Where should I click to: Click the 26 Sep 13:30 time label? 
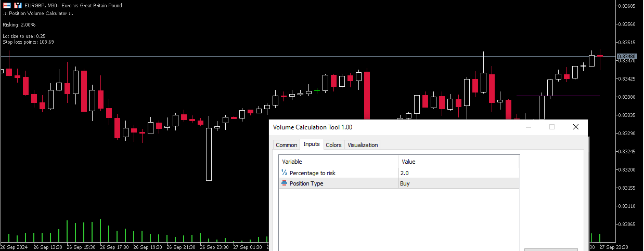coord(48,247)
